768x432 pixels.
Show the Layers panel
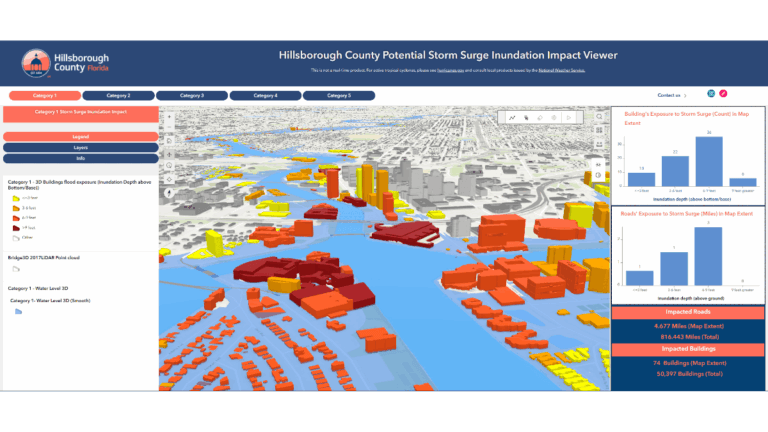tap(80, 146)
